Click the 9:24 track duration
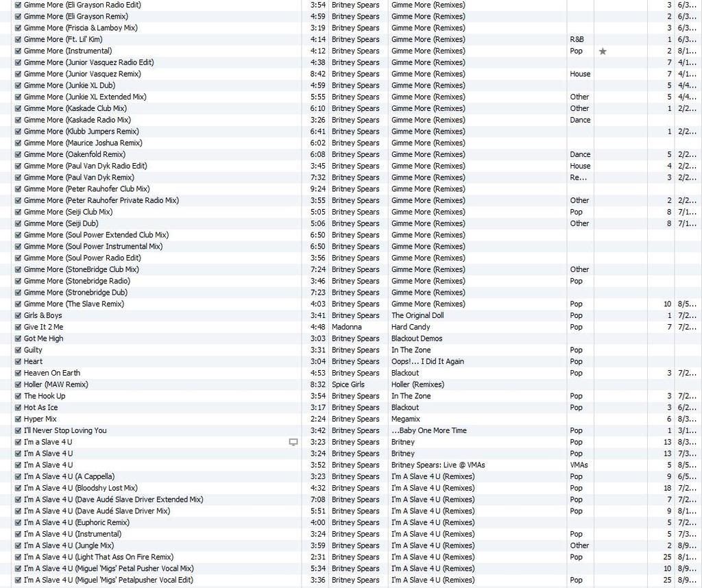Image resolution: width=702 pixels, height=588 pixels. [316, 189]
